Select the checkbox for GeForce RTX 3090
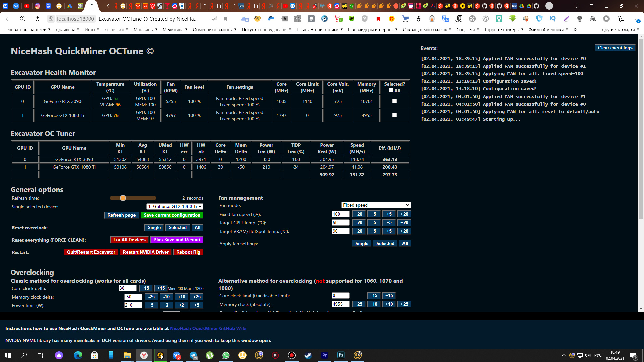Viewport: 644px width, 362px height. [x=394, y=101]
